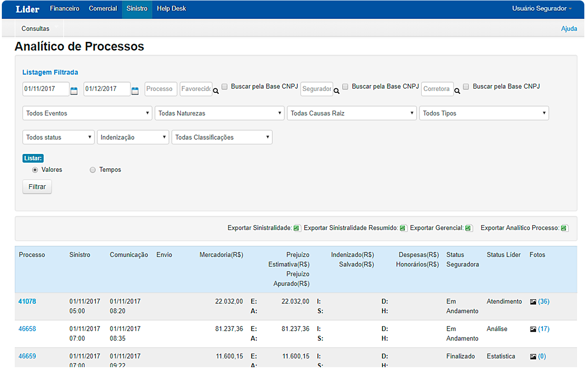The height and width of the screenshot is (369, 588).
Task: Open the Todas Naturezas dropdown
Action: coord(220,113)
